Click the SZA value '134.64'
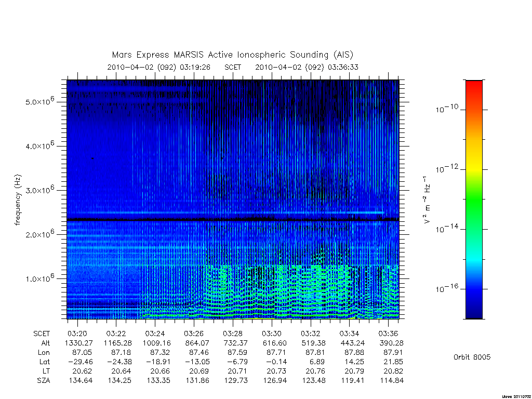 (81, 381)
